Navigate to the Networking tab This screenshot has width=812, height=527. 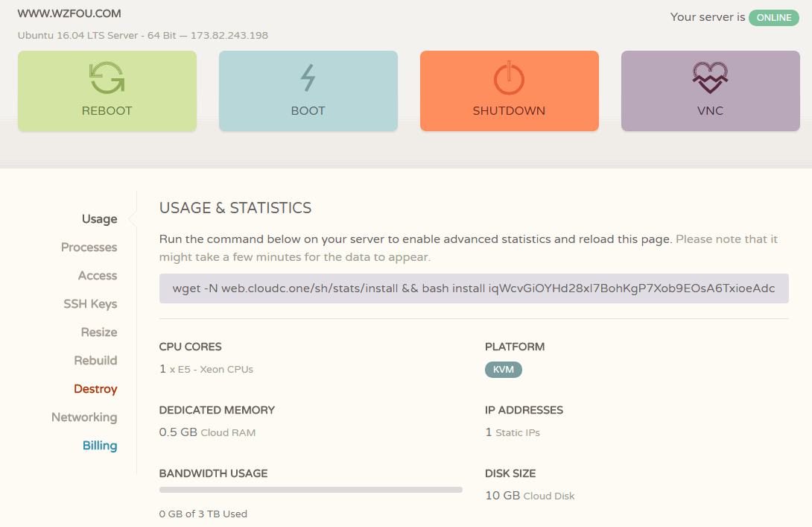[84, 417]
